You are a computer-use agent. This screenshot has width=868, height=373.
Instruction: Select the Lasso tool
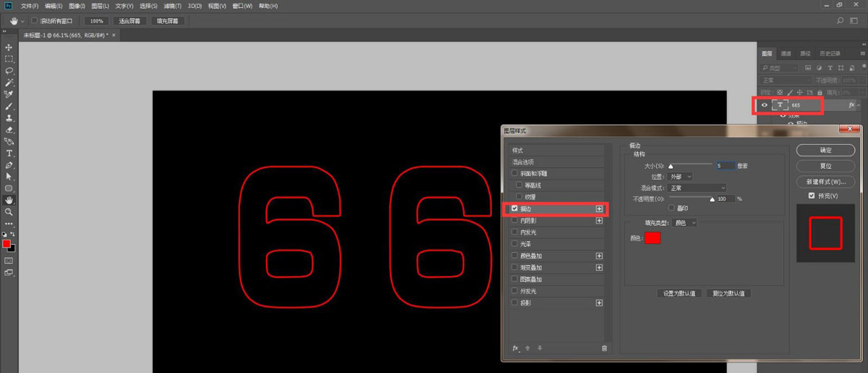(9, 71)
